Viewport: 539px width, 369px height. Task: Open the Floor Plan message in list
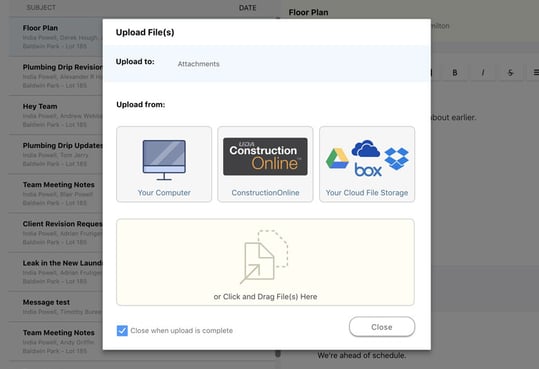pyautogui.click(x=56, y=37)
